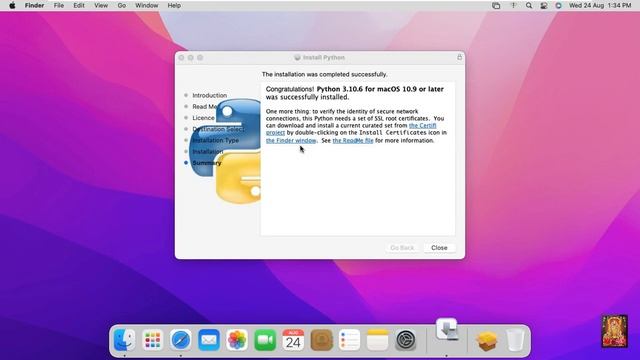Select the Read Me step in sidebar
640x360 pixels.
(x=205, y=107)
